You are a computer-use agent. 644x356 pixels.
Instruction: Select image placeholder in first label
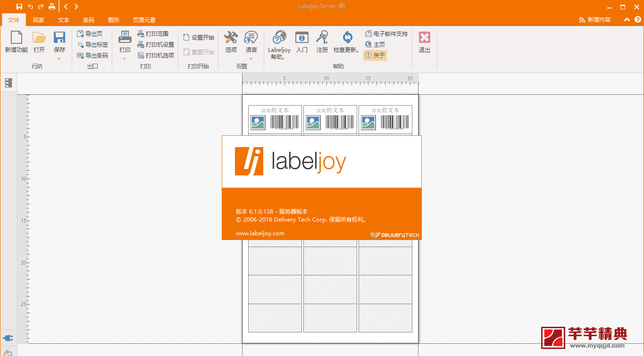[x=258, y=123]
